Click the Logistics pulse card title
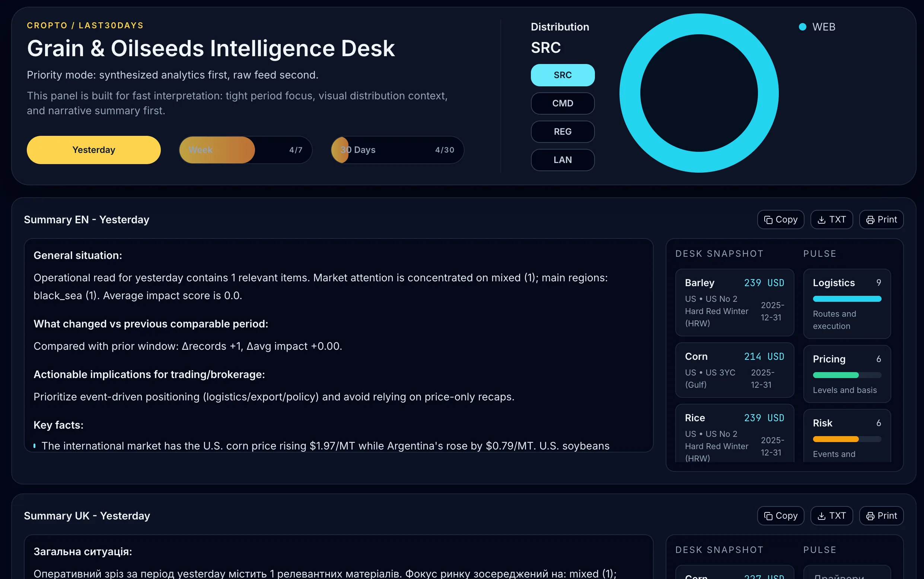The width and height of the screenshot is (924, 579). point(834,282)
